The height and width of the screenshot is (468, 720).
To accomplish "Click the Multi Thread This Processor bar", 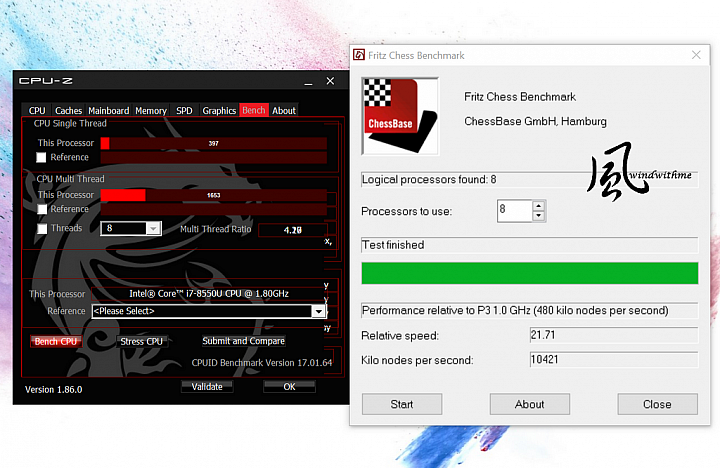I will tap(214, 195).
